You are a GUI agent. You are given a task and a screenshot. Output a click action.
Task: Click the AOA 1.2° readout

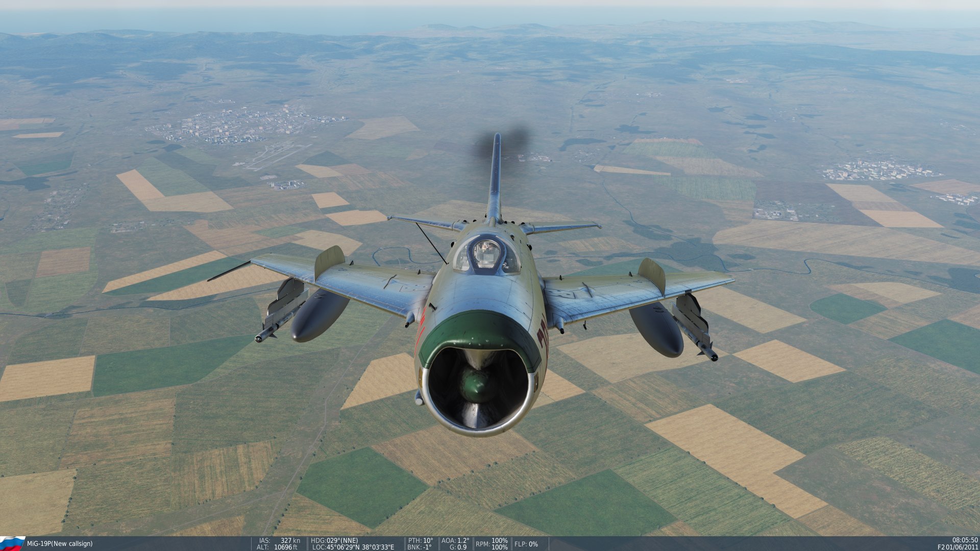click(455, 540)
